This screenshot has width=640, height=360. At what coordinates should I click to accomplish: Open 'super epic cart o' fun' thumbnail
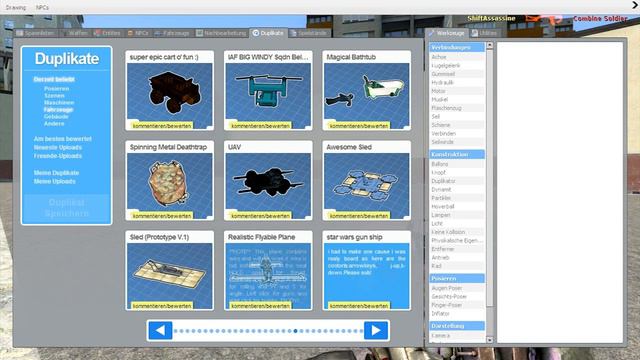(x=169, y=96)
